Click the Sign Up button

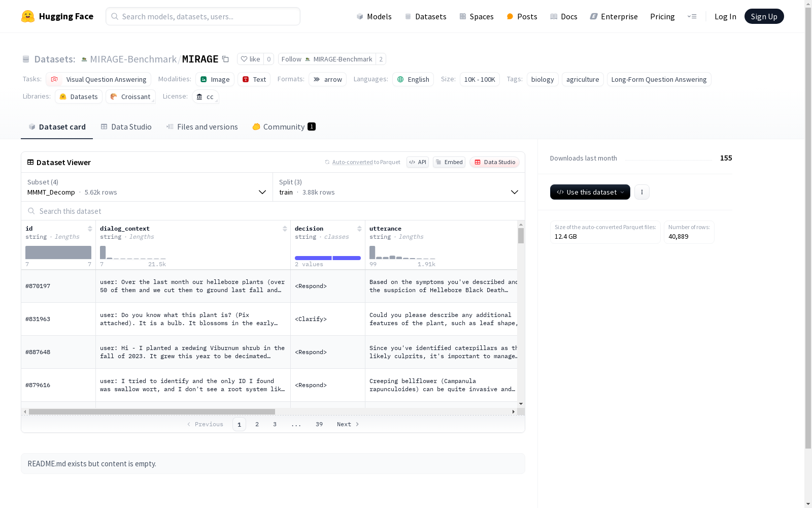(x=764, y=16)
